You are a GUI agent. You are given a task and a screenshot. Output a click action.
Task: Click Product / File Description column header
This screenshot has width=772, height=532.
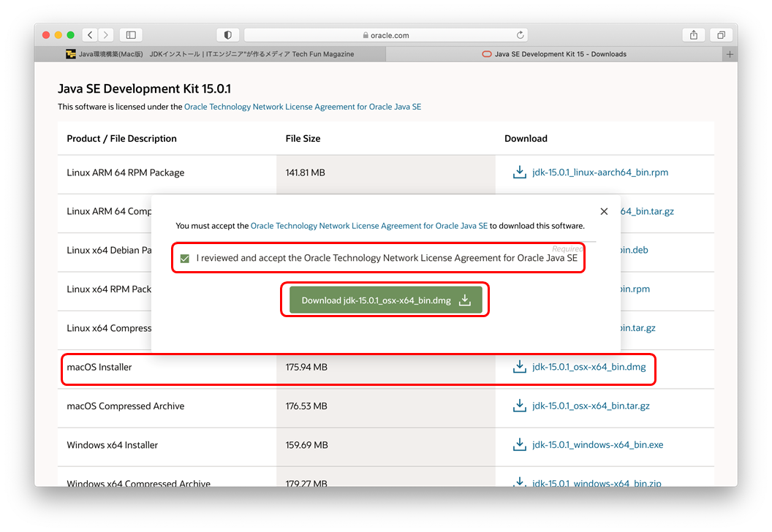[x=121, y=138]
